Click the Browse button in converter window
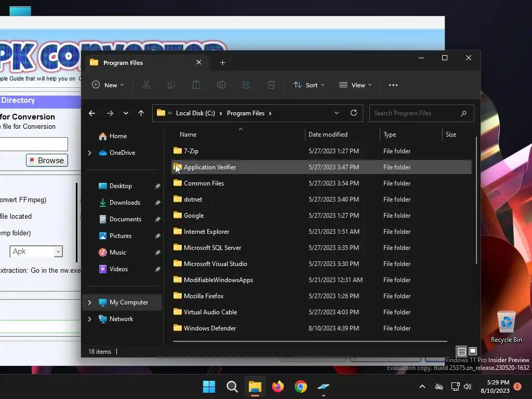 click(x=47, y=160)
